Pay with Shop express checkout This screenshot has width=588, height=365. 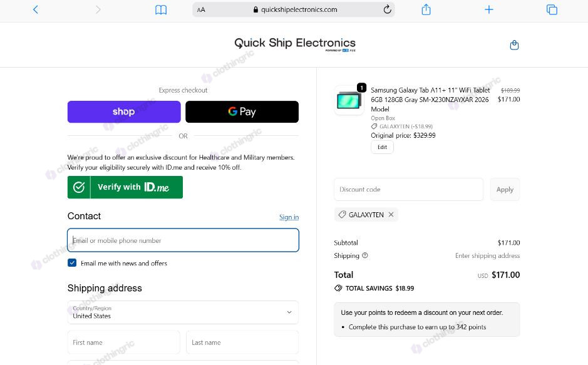pyautogui.click(x=124, y=111)
